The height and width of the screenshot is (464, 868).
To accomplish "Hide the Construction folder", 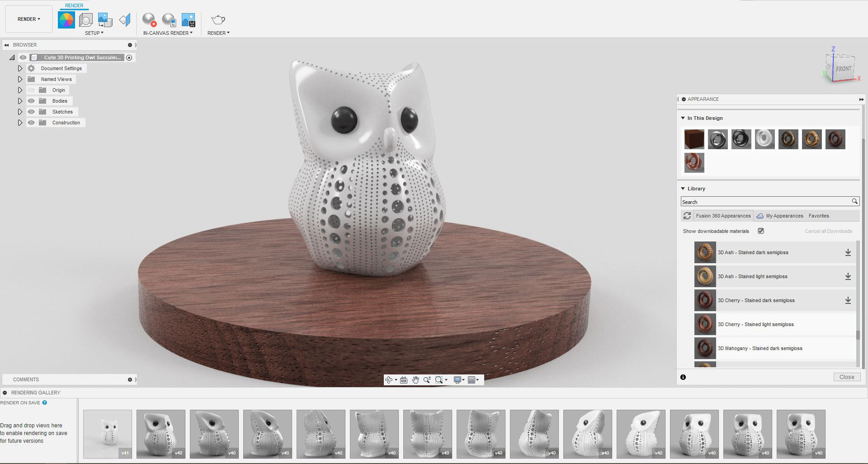I will click(31, 123).
